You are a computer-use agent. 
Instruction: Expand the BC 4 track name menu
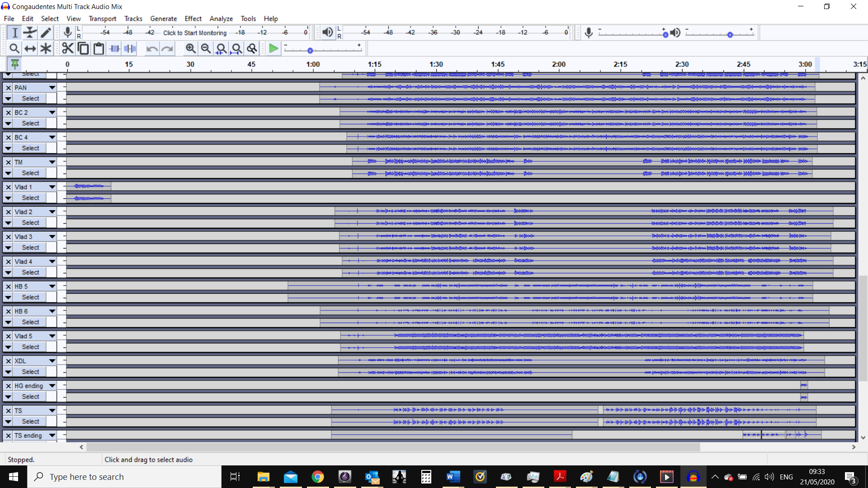[x=52, y=137]
